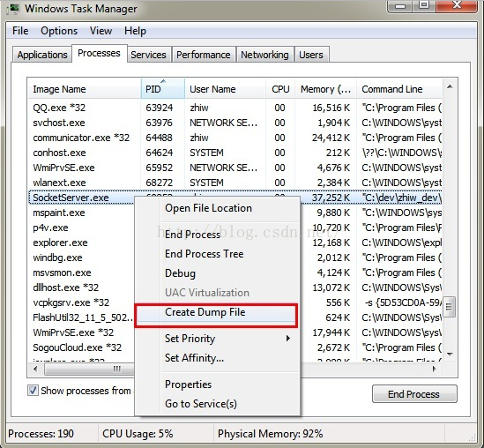Sort by Image Name column header
484x448 pixels.
pyautogui.click(x=85, y=89)
